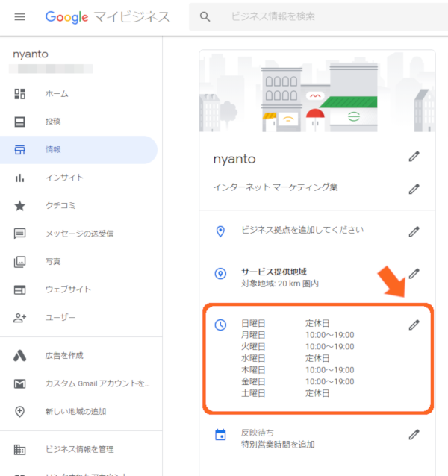Click ビジネス拠点を追加してください text

click(x=302, y=230)
